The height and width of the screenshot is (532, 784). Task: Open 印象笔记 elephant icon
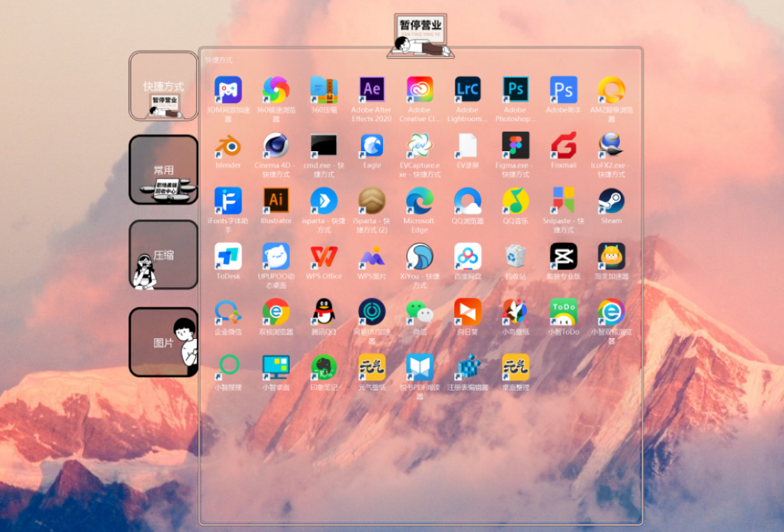point(323,367)
